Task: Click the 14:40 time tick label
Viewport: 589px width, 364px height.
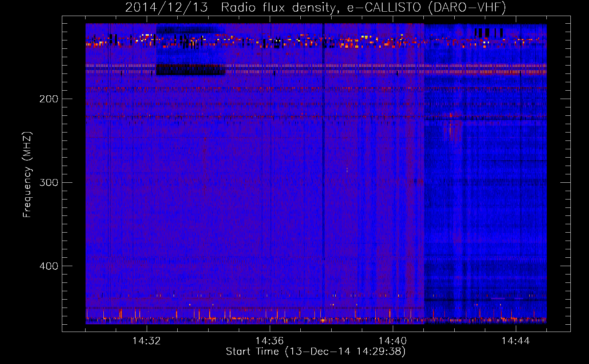Action: [x=393, y=341]
